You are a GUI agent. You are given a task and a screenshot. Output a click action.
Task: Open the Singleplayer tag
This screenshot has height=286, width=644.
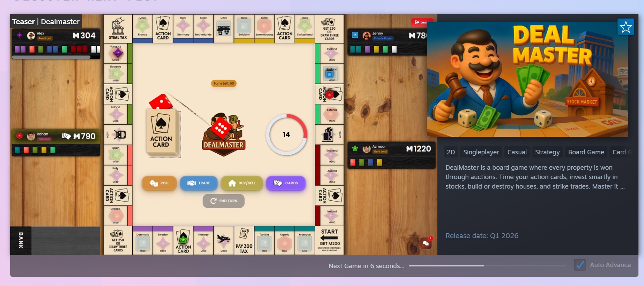[481, 152]
